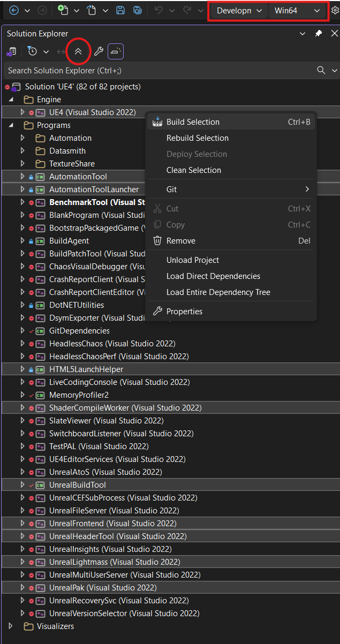This screenshot has width=340, height=644.
Task: Click the magnifier search icon in search box
Action: pos(321,70)
